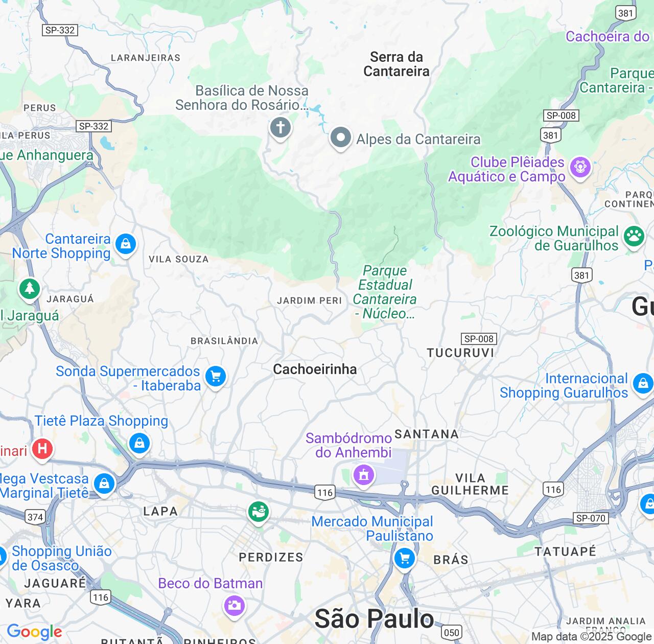Click the green pin below Mega Vestcasa near Lapa
Image resolution: width=654 pixels, height=644 pixels.
[259, 512]
